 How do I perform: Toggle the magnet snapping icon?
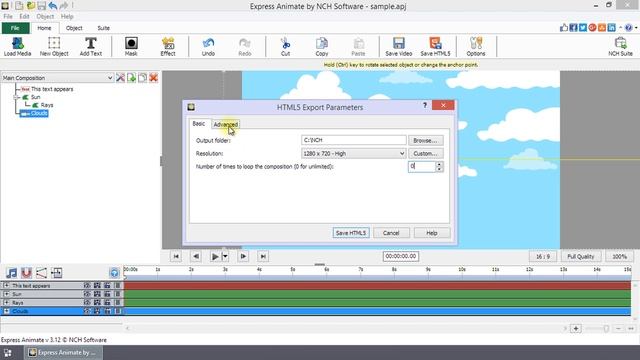click(26, 273)
